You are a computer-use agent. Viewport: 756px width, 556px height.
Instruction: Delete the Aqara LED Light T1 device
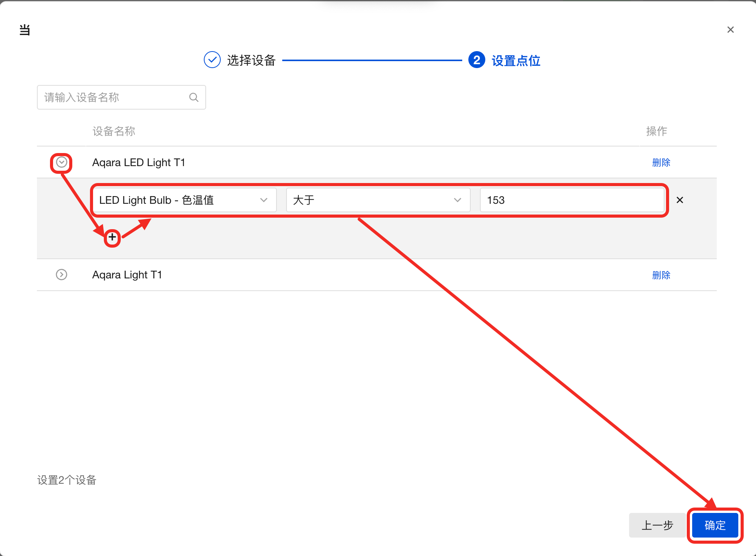[661, 163]
